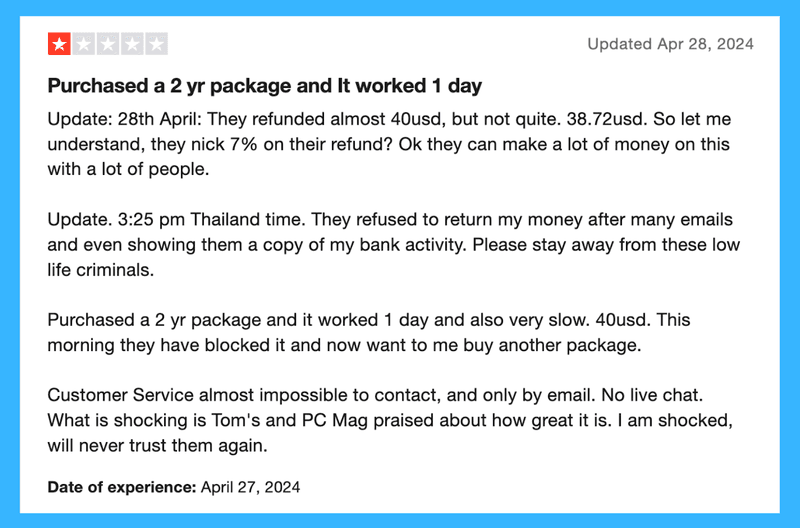800x528 pixels.
Task: Click the "April 27, 2024" experience date
Action: pos(251,487)
